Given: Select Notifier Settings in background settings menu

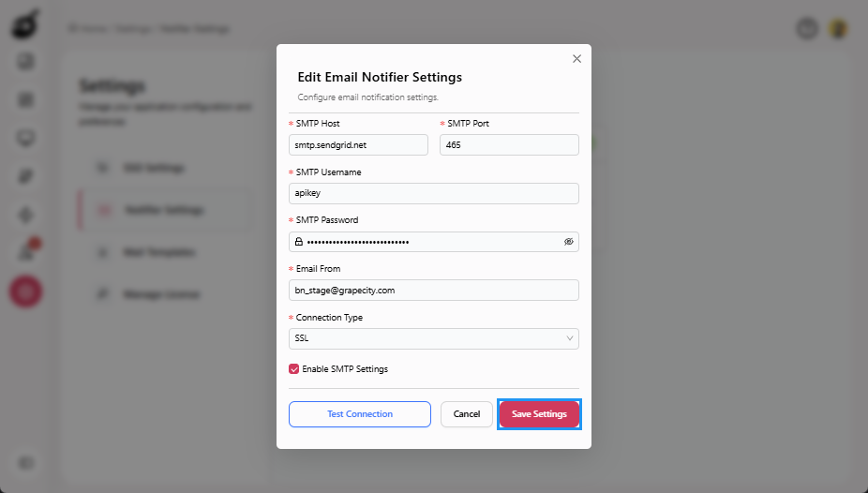Looking at the screenshot, I should (x=164, y=210).
